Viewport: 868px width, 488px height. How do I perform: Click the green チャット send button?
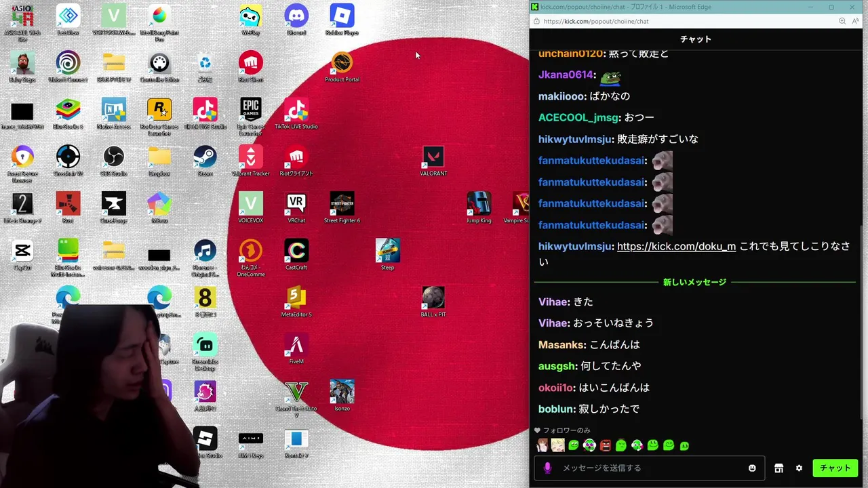point(835,468)
